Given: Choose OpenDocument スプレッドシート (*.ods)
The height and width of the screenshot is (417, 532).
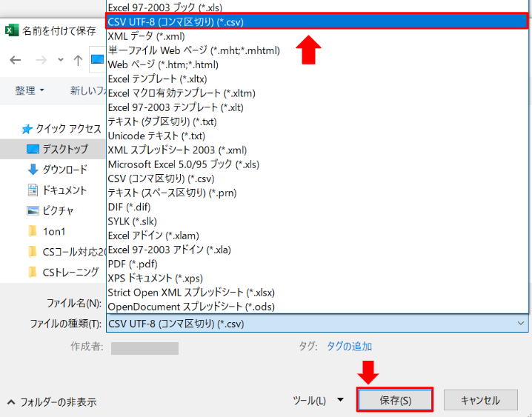Looking at the screenshot, I should (317, 307).
